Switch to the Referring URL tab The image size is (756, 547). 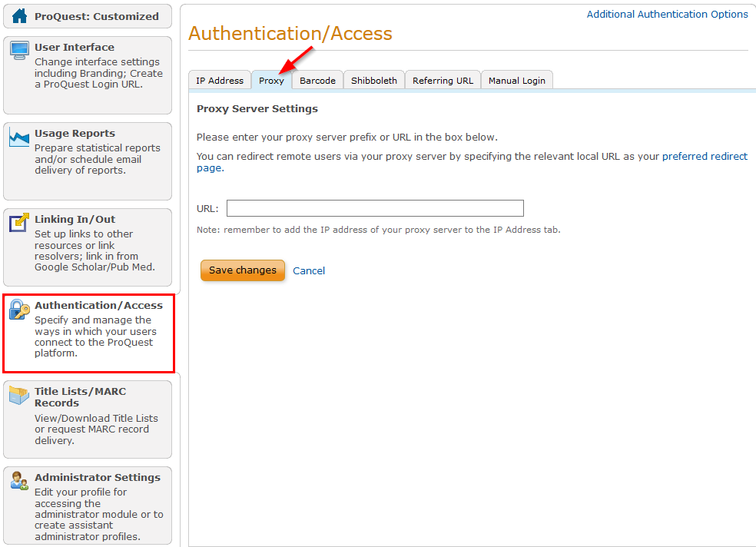tap(443, 79)
